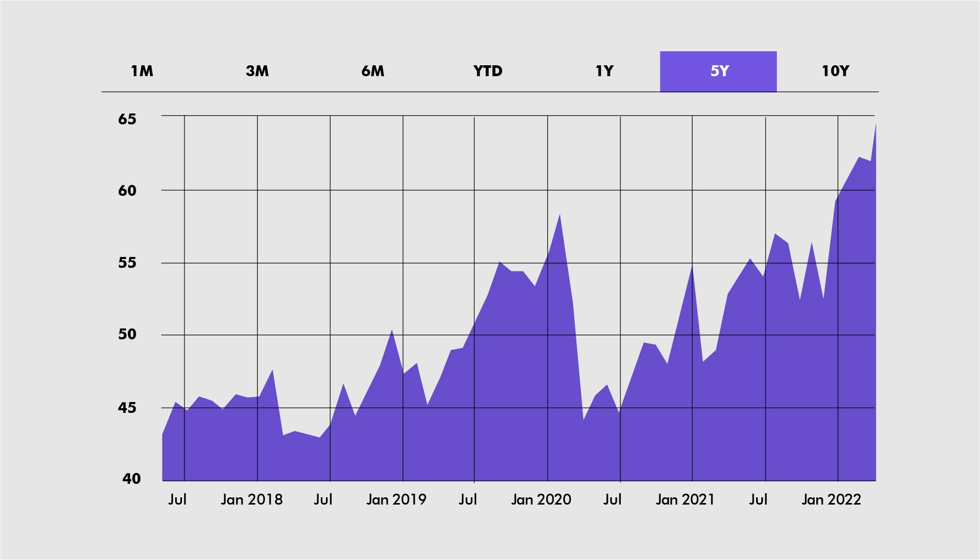Click the Jul label before Jan 2021
The height and width of the screenshot is (560, 980).
click(x=612, y=499)
